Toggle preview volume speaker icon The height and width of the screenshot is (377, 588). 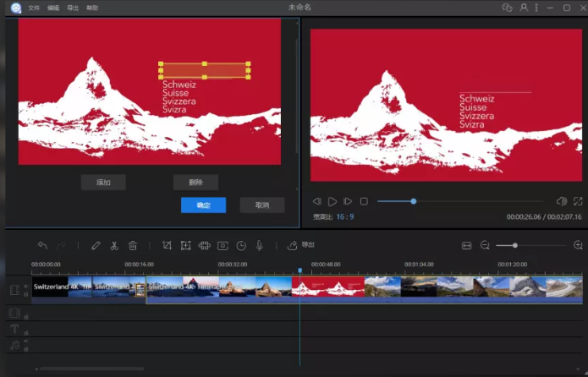561,201
